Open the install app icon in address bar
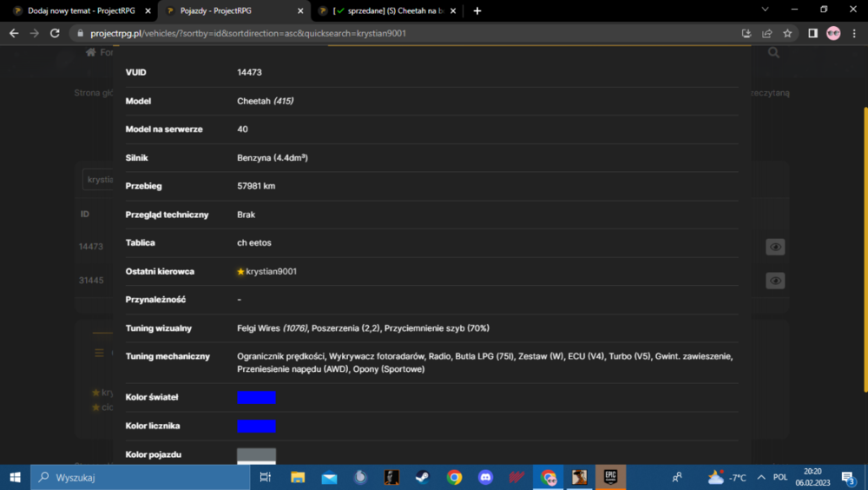Image resolution: width=868 pixels, height=490 pixels. pos(746,33)
